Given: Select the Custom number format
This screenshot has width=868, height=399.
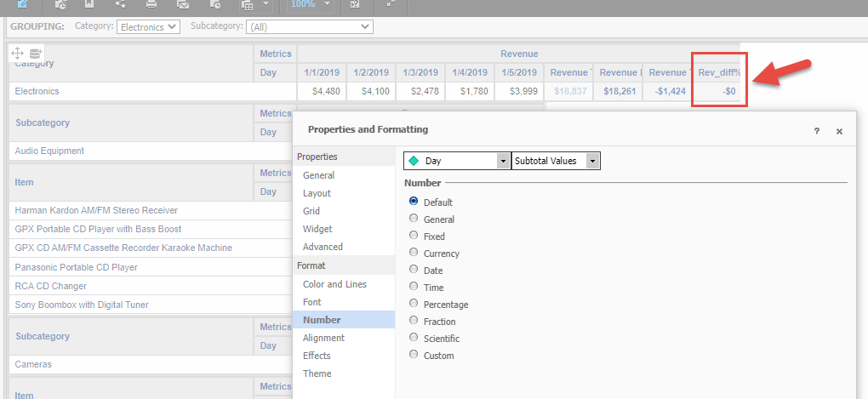Looking at the screenshot, I should [413, 355].
